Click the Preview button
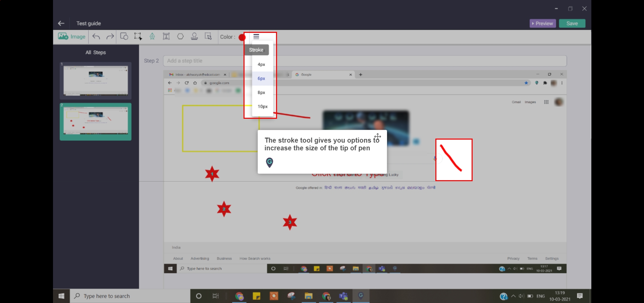Screen dimensions: 644x303 tap(543, 23)
